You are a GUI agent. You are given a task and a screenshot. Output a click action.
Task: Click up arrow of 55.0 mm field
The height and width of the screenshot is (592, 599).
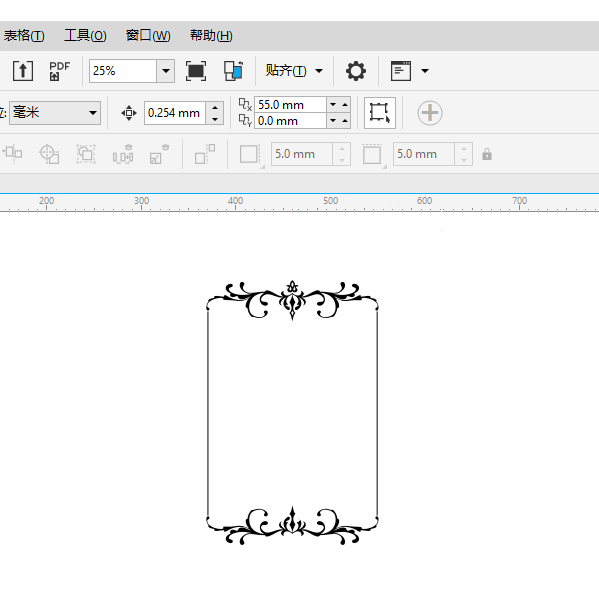(x=345, y=105)
